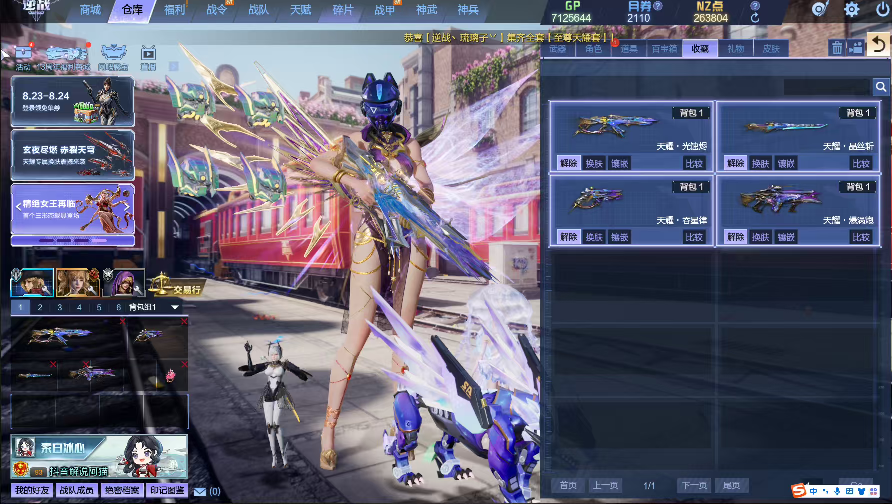The width and height of the screenshot is (892, 504).
Task: Click 比较 on bottom-right rifle card
Action: coord(861,237)
